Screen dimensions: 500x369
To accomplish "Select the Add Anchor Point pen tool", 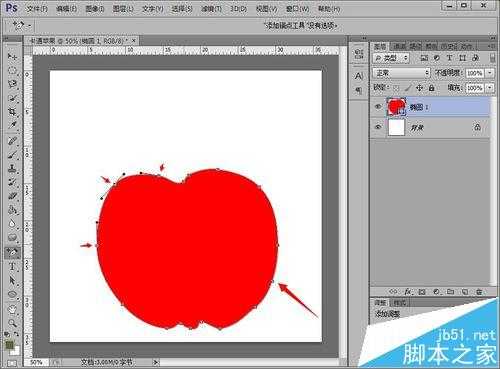I will click(12, 253).
